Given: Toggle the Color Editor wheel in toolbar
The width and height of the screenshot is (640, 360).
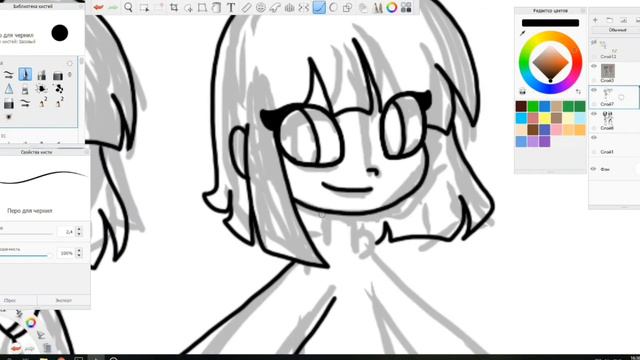Looking at the screenshot, I should (x=392, y=7).
